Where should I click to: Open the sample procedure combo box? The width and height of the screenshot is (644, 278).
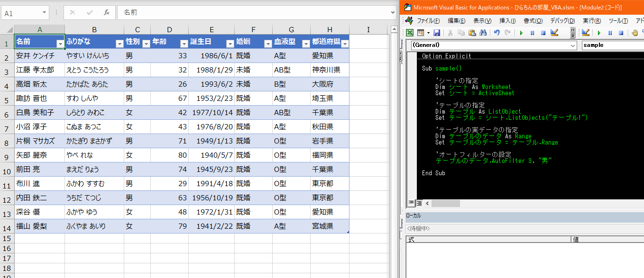[x=612, y=45]
